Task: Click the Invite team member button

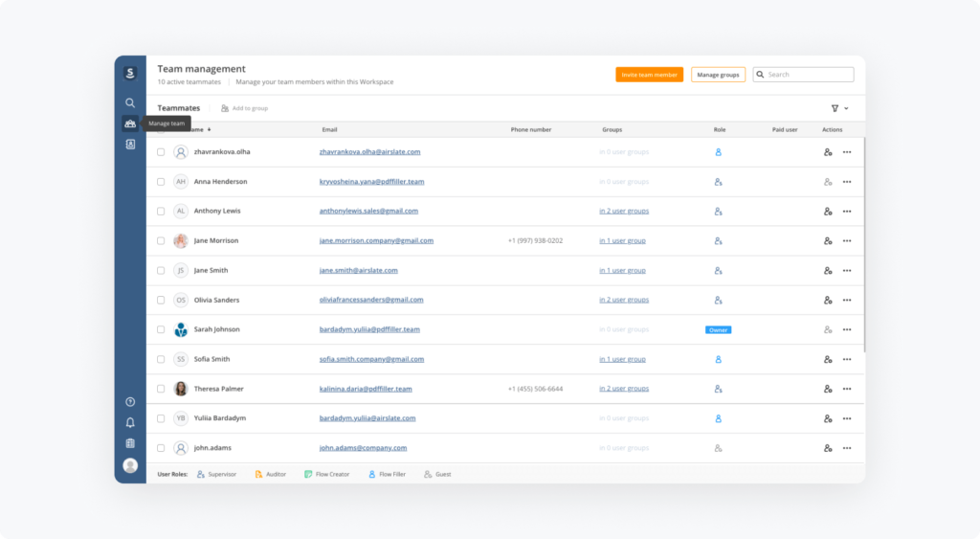Action: coord(649,75)
